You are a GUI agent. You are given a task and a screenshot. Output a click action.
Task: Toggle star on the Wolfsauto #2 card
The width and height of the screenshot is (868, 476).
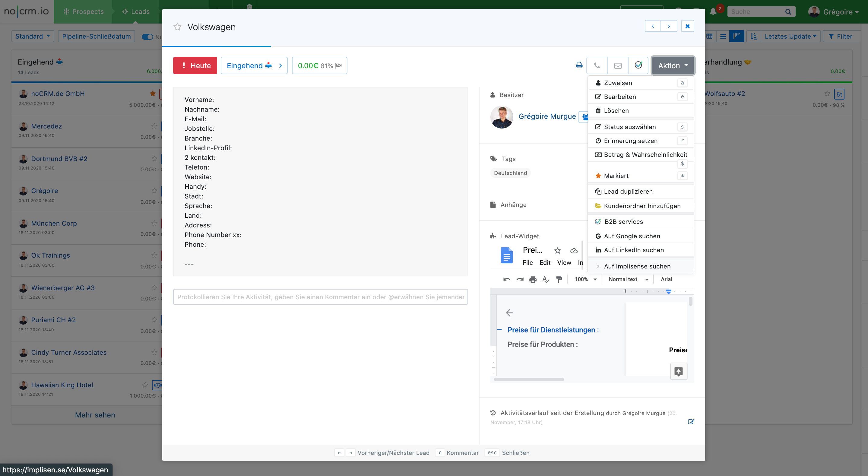tap(827, 94)
